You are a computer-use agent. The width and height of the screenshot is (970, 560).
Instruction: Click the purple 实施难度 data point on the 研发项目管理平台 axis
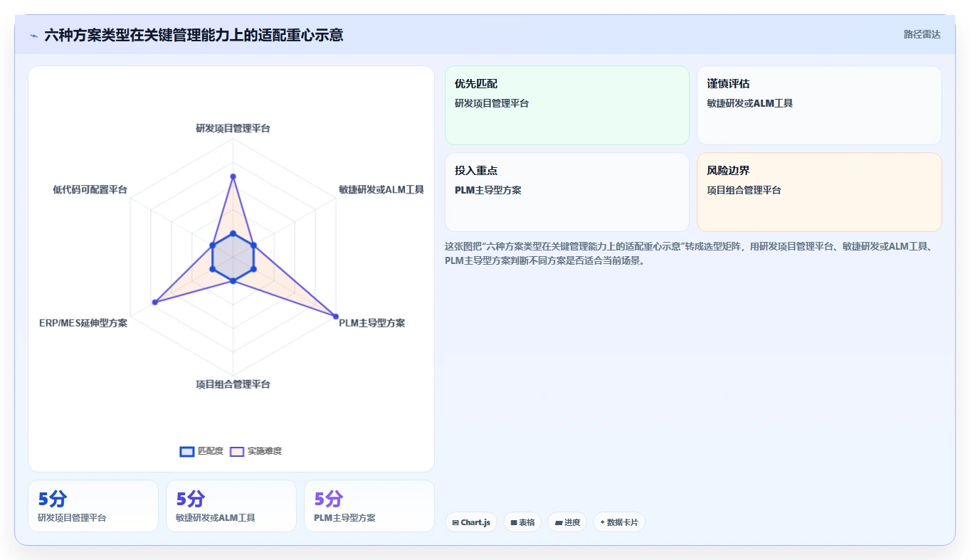(233, 176)
